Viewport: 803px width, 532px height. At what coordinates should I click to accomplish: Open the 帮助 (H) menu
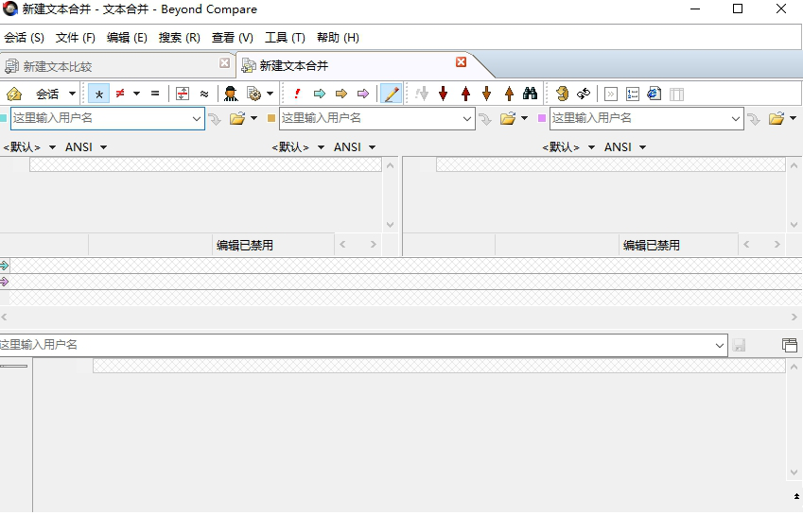coord(338,38)
